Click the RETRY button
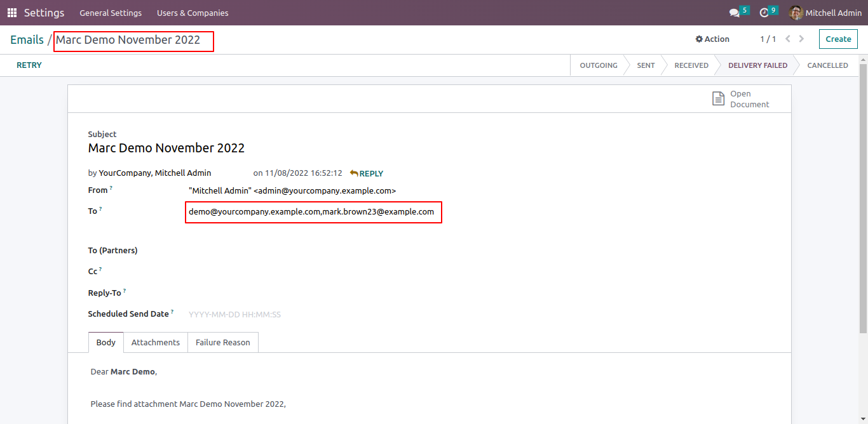Screen dimensions: 868x424 click(29, 65)
